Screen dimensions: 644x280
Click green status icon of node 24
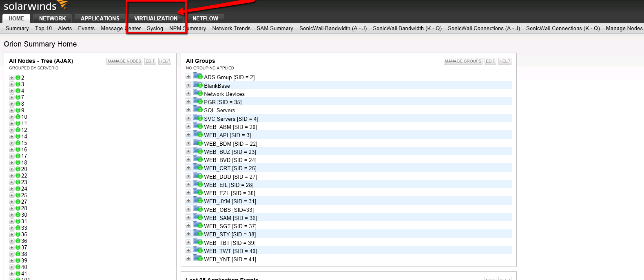[x=18, y=189]
